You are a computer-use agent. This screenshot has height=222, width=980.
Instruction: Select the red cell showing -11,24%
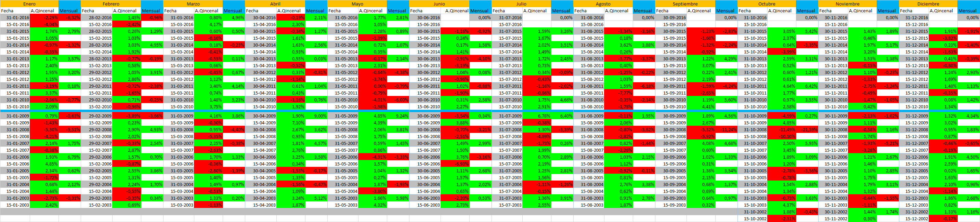(x=726, y=130)
